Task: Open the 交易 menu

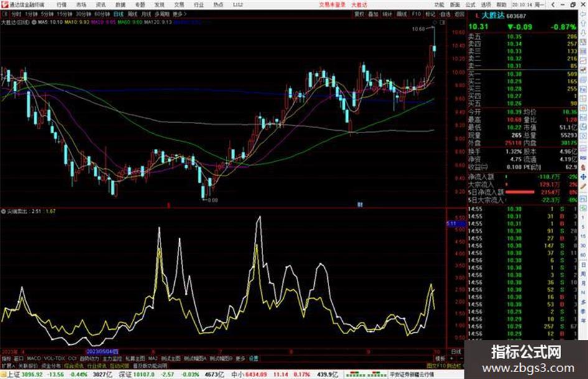Action: coord(179,5)
